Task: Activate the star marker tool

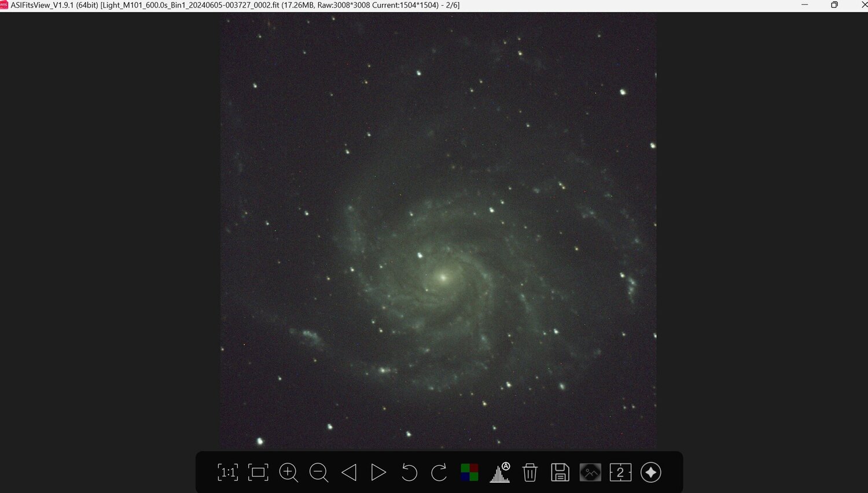Action: tap(650, 473)
